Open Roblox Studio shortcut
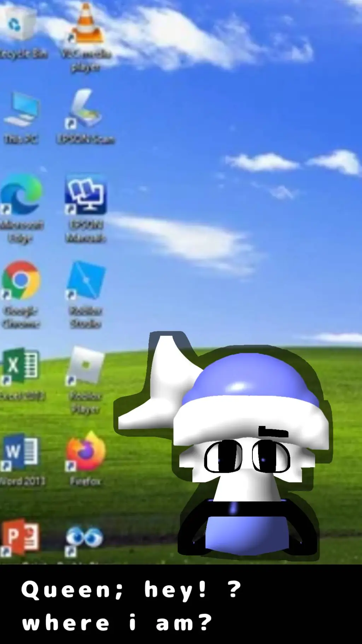 coord(86,280)
